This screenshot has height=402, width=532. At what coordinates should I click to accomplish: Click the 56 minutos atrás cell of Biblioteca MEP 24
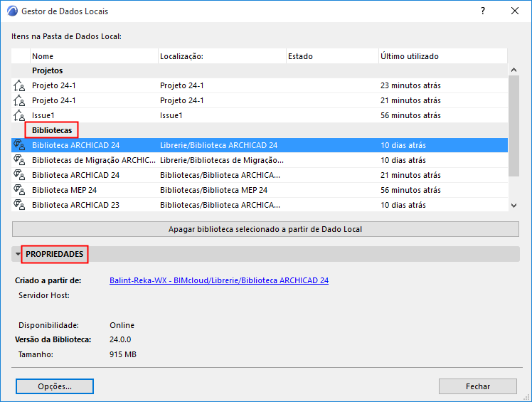click(x=410, y=190)
